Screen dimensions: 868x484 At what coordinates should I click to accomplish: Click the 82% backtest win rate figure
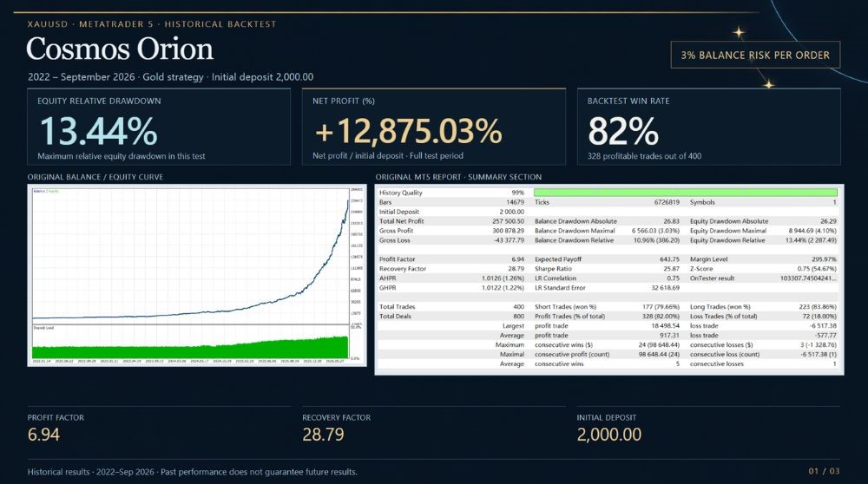click(623, 131)
